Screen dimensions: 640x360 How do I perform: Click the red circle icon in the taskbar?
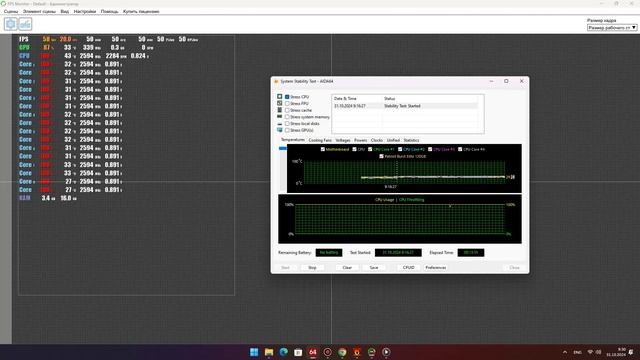(x=327, y=352)
